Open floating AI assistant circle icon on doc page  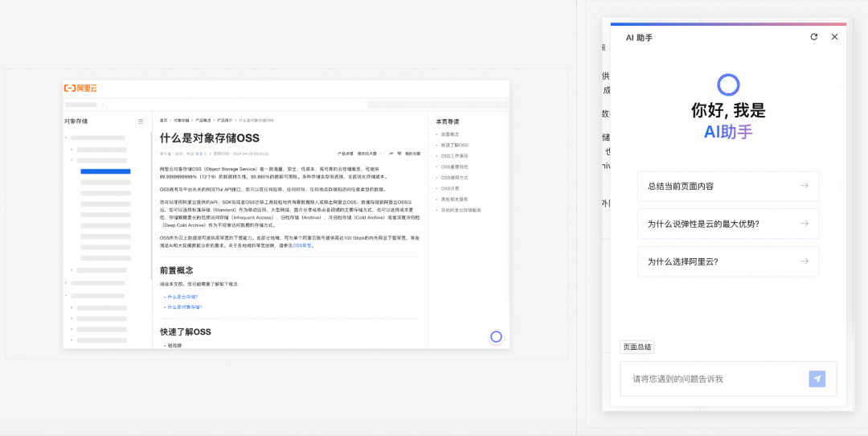click(x=496, y=337)
